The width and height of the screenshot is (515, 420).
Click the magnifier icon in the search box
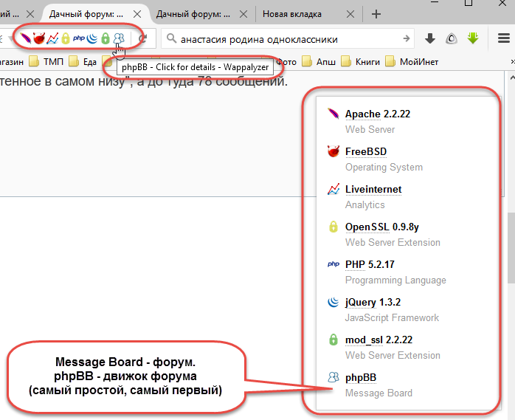click(171, 39)
